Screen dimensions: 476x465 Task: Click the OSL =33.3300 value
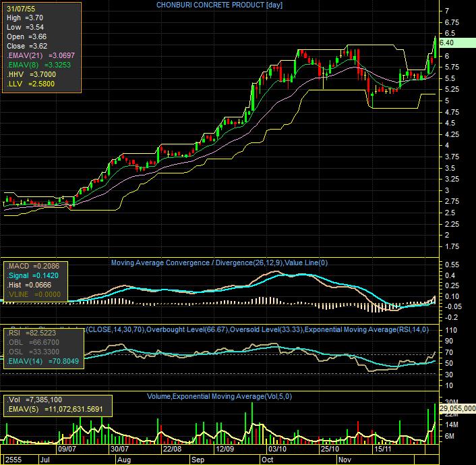(33, 352)
